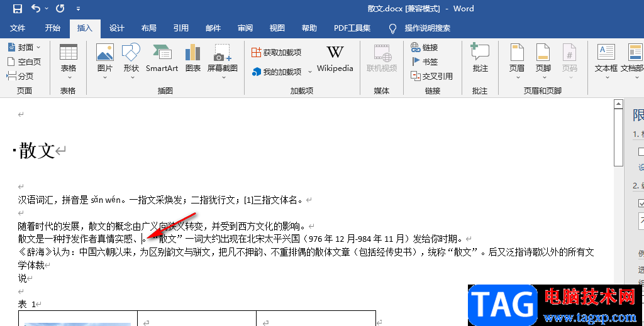Click 获取加载项 button
Screen dimensions: 644x326
277,53
